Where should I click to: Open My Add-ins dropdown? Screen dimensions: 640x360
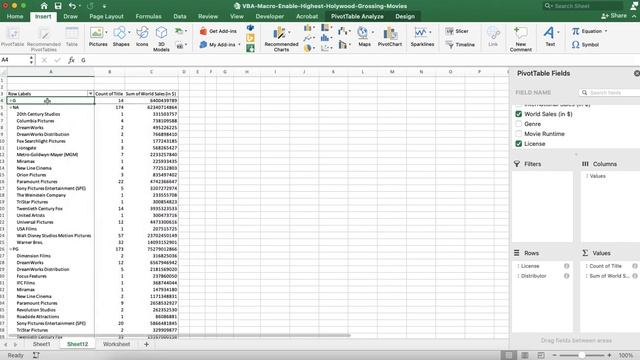click(239, 44)
